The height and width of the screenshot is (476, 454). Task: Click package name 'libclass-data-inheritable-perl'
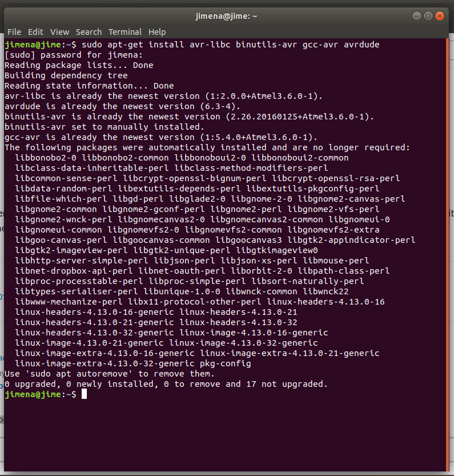92,168
